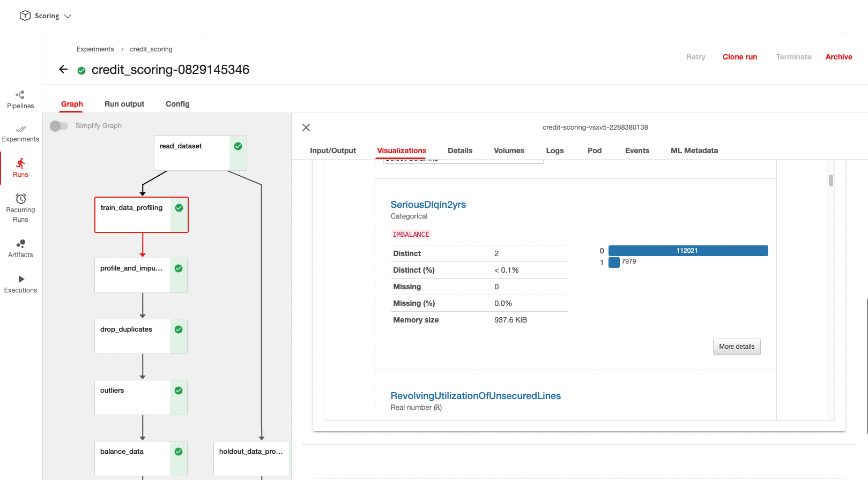Click the Archive button
This screenshot has width=868, height=480.
pos(839,57)
